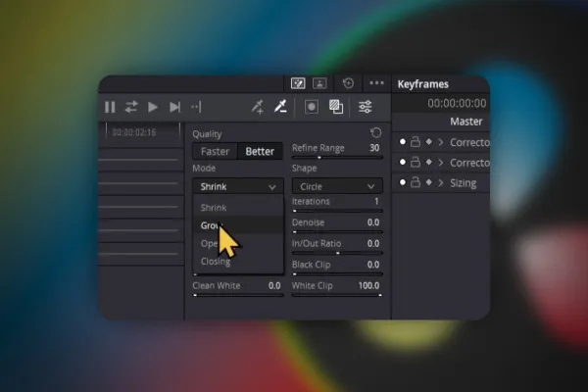The width and height of the screenshot is (588, 392).
Task: Click the White Clip slider
Action: tap(337, 295)
